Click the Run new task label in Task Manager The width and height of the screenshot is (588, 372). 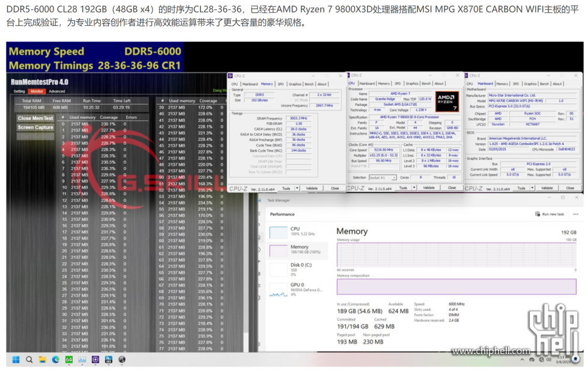pyautogui.click(x=553, y=214)
